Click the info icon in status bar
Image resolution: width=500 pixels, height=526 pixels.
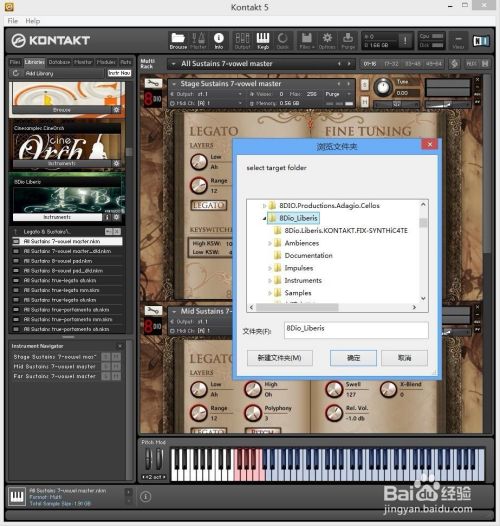tap(145, 496)
